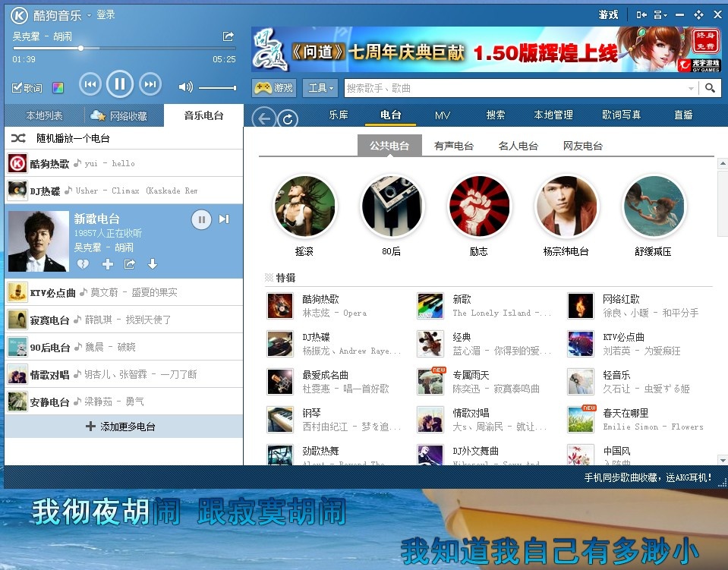Click the skin color palette icon beside lyrics
This screenshot has height=570, width=728.
[x=58, y=87]
